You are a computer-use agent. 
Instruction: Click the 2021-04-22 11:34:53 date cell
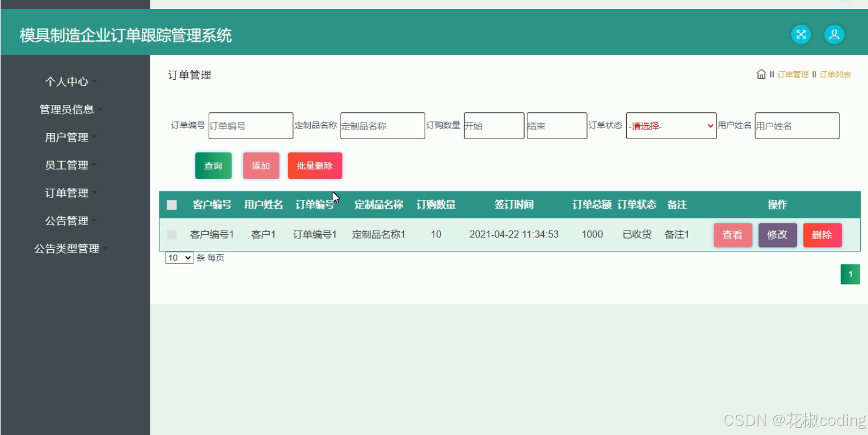coord(514,235)
